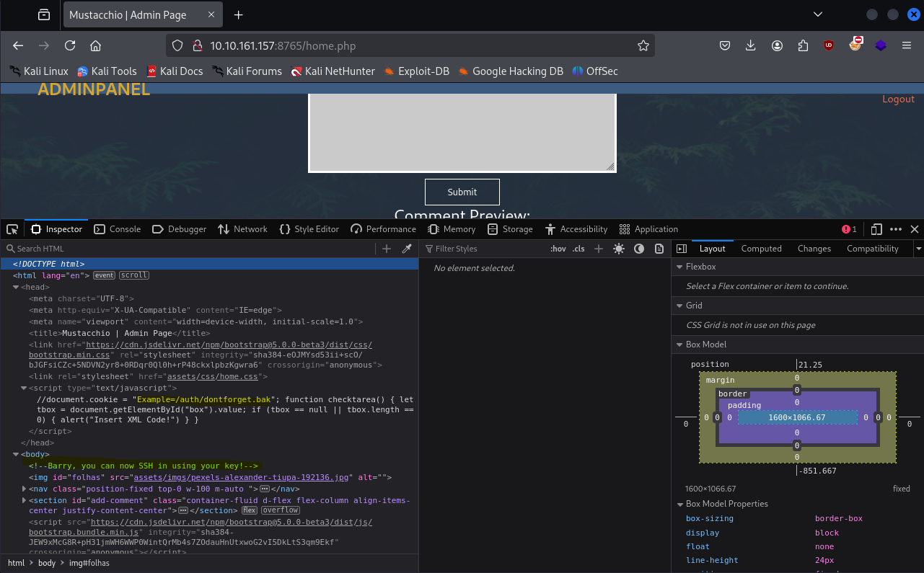Close the developer tools panel
The height and width of the screenshot is (573, 924).
point(915,229)
